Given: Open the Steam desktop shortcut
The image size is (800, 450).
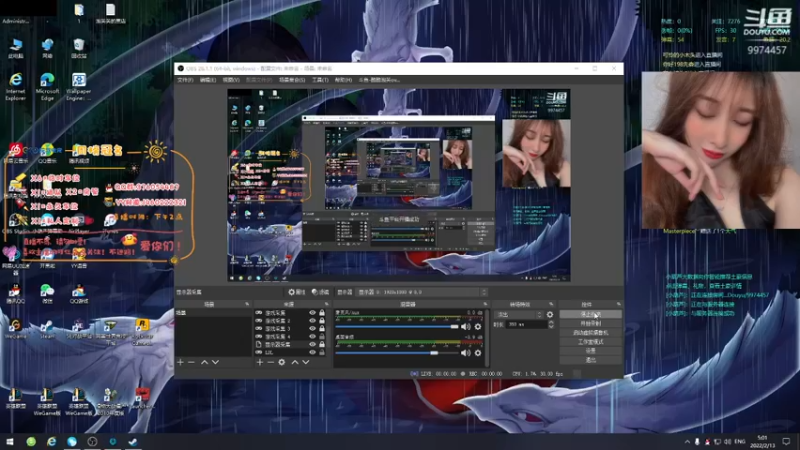Looking at the screenshot, I should (x=47, y=329).
